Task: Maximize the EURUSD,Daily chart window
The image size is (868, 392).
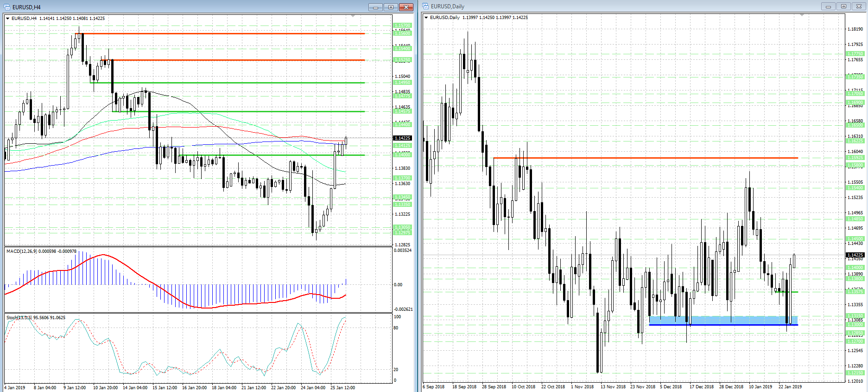Action: pos(843,6)
